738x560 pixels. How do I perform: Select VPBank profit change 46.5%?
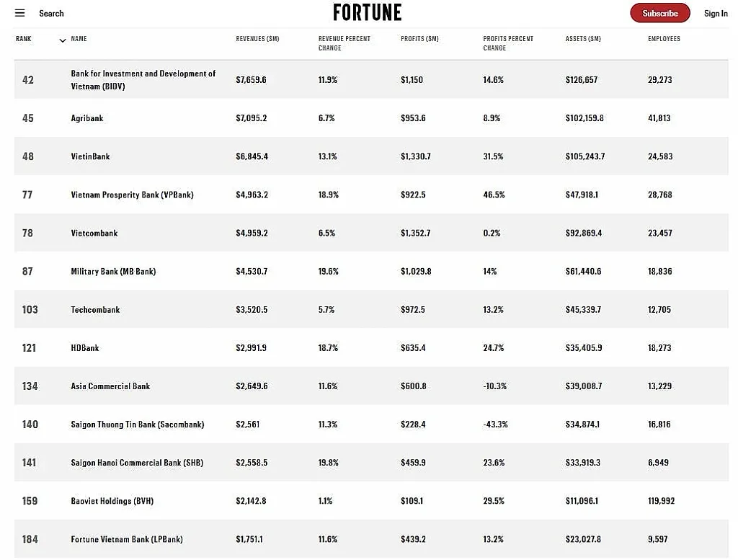pos(494,195)
